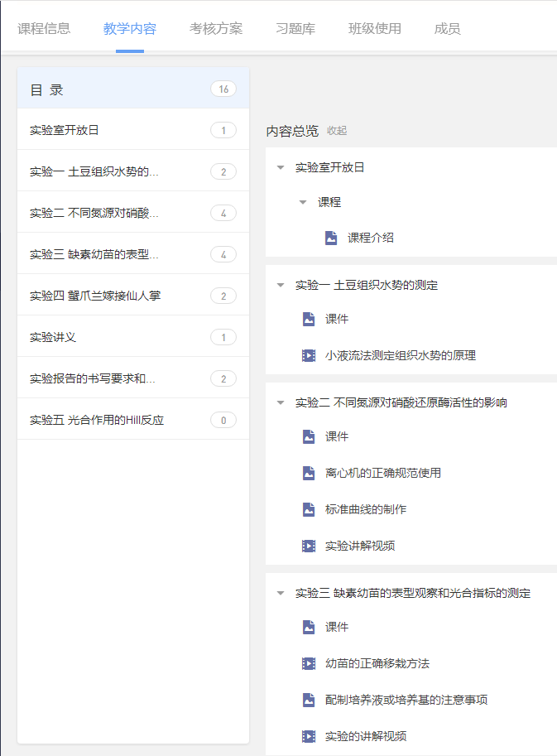The width and height of the screenshot is (557, 756).
Task: Click the file icon for 配制培养液或培养基的注意事项
Action: 309,701
